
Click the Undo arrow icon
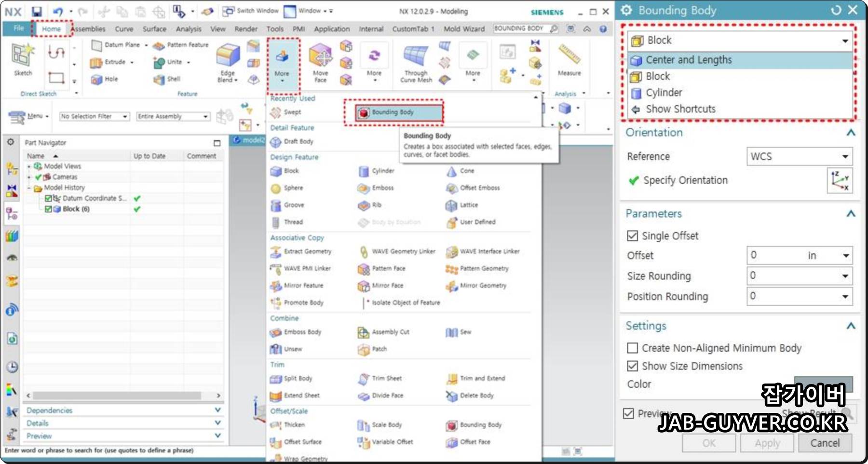pyautogui.click(x=58, y=12)
